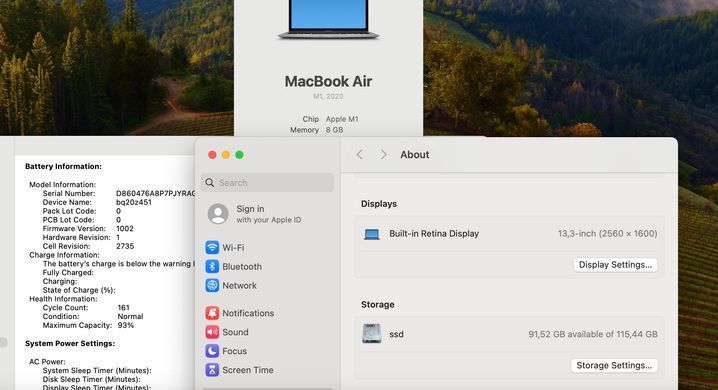Click Disk Sleep Timer (Minutes) line
Screen dimensions: 718x390
92,379
